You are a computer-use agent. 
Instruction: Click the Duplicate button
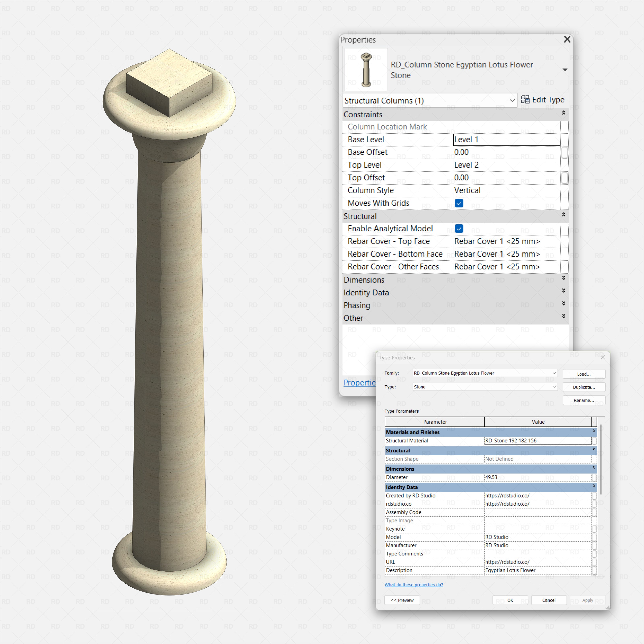pos(584,387)
